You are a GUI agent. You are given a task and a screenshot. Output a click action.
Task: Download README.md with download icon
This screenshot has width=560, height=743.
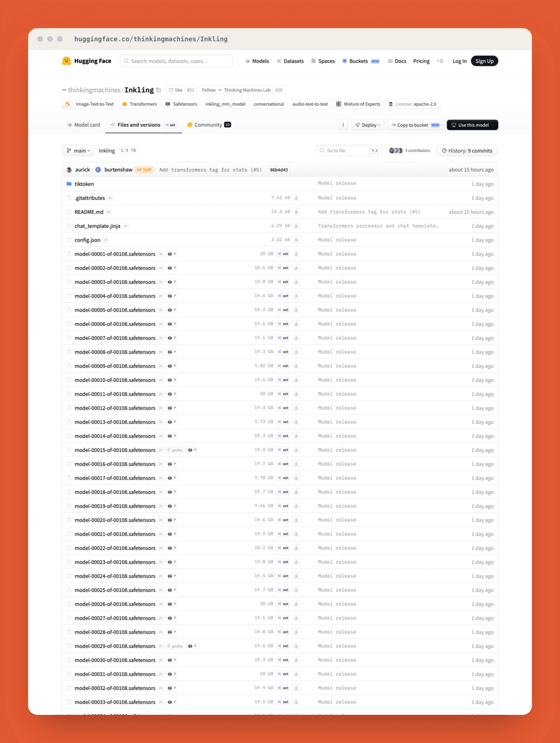pos(296,212)
